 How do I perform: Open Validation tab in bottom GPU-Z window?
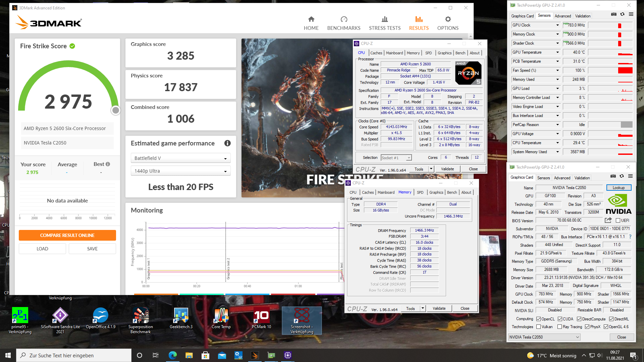582,178
